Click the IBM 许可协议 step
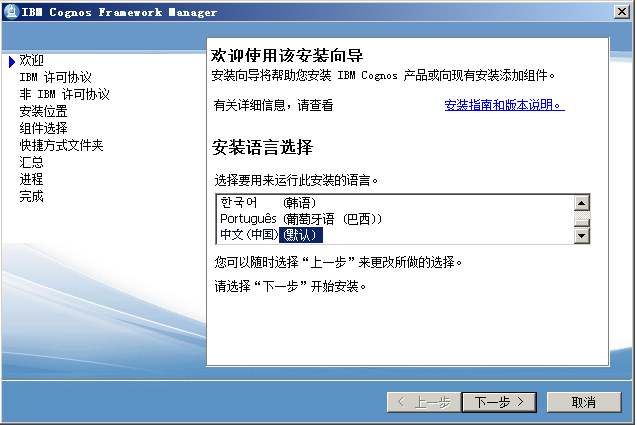Viewport: 637px width, 425px height. pyautogui.click(x=55, y=77)
